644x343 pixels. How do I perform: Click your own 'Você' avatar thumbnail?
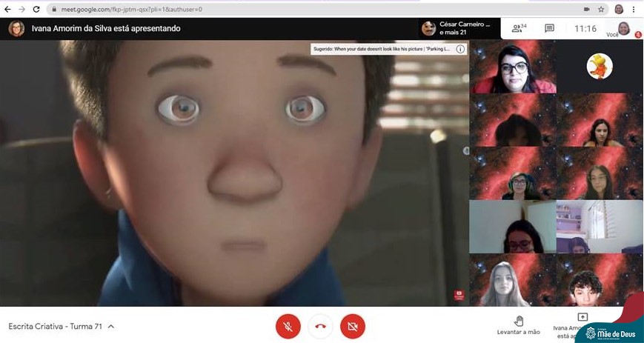tap(624, 29)
